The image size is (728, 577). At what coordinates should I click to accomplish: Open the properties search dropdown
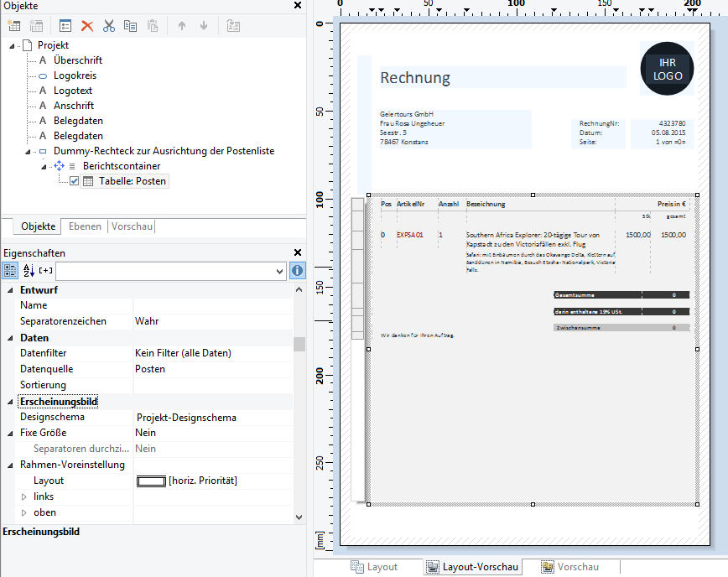pyautogui.click(x=279, y=271)
